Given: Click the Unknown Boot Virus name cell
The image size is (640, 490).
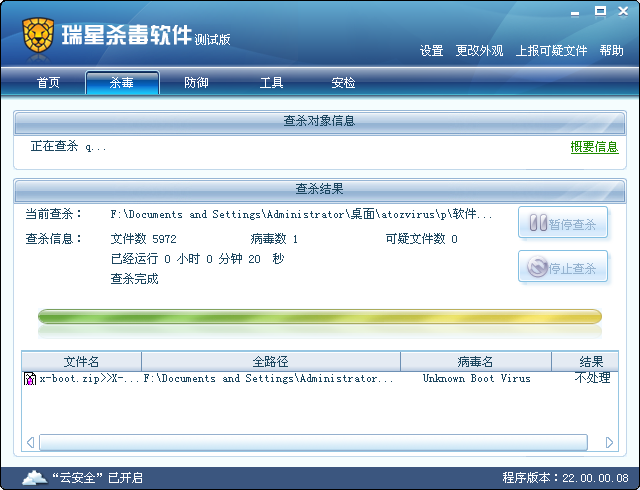Looking at the screenshot, I should coord(476,379).
